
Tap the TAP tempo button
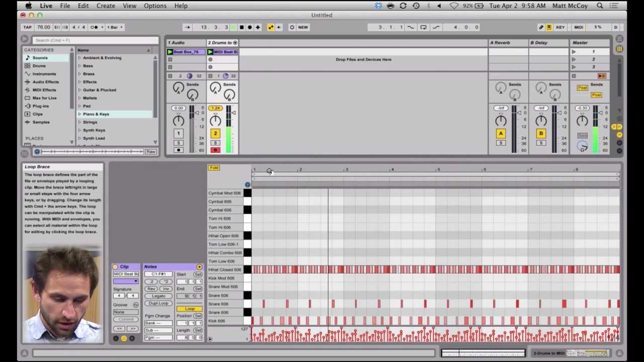tap(28, 27)
